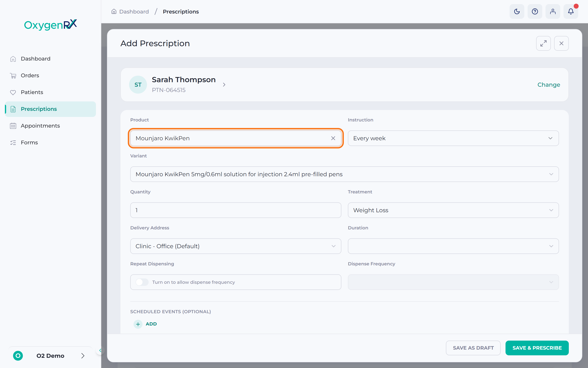Open Sarah Thompson patient details chevron
The width and height of the screenshot is (588, 368).
(x=224, y=85)
